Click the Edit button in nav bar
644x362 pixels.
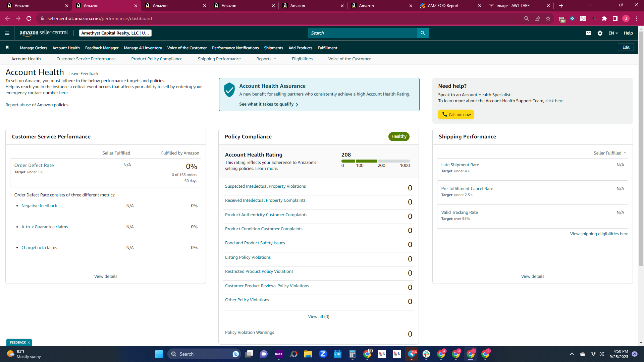pos(626,48)
